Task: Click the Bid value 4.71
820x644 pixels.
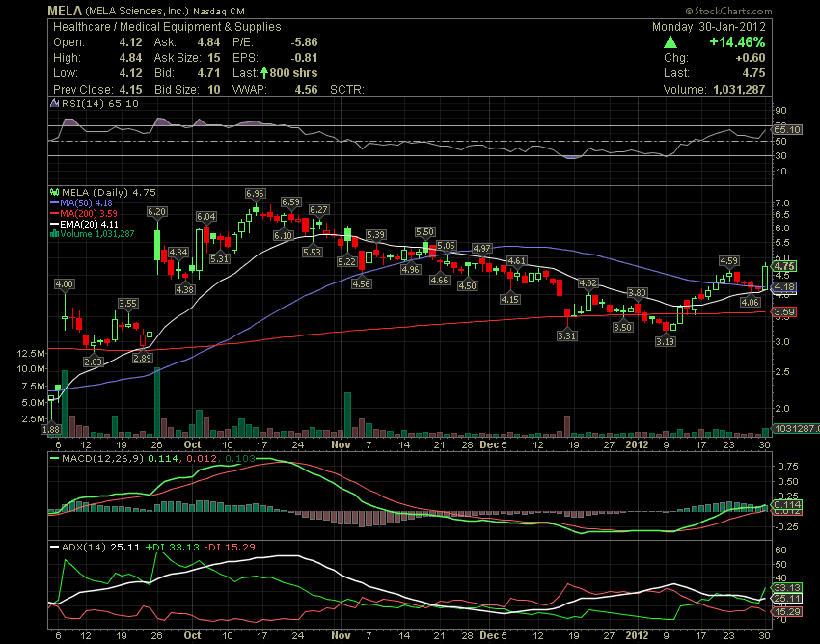Action: (208, 72)
